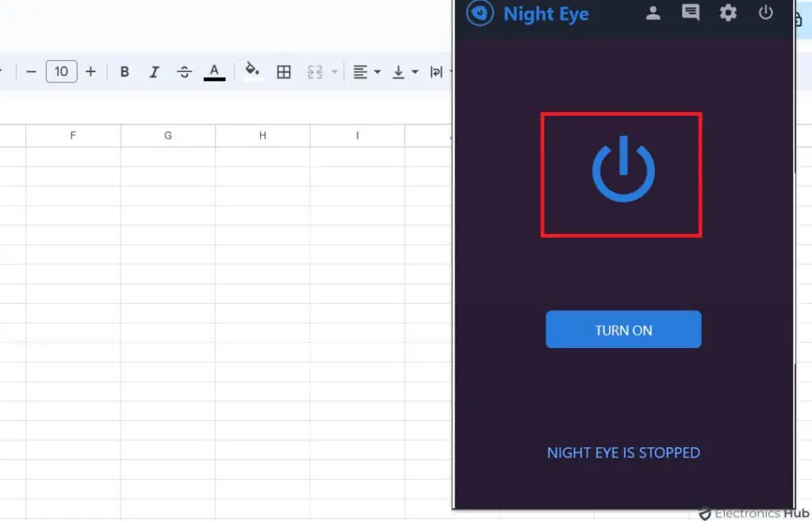Click the NIGHT EYE IS STOPPED text

click(x=623, y=453)
